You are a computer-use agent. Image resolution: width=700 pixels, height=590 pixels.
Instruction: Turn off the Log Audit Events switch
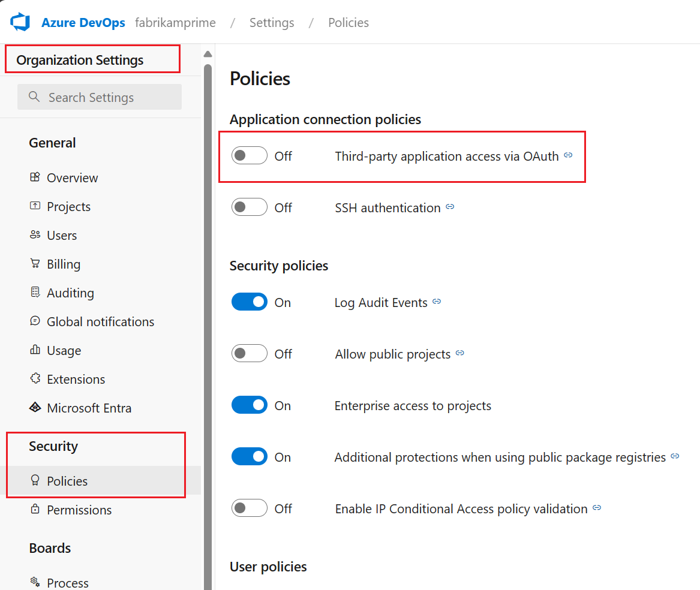pyautogui.click(x=249, y=302)
